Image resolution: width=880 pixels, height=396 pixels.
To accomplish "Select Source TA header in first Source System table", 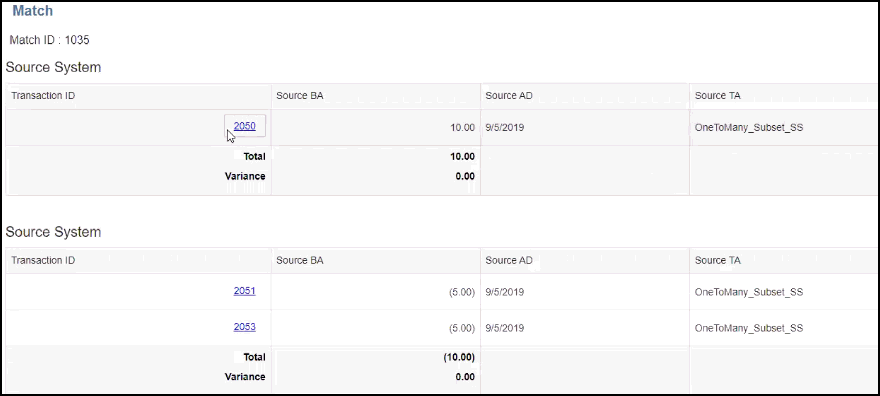I will click(718, 96).
